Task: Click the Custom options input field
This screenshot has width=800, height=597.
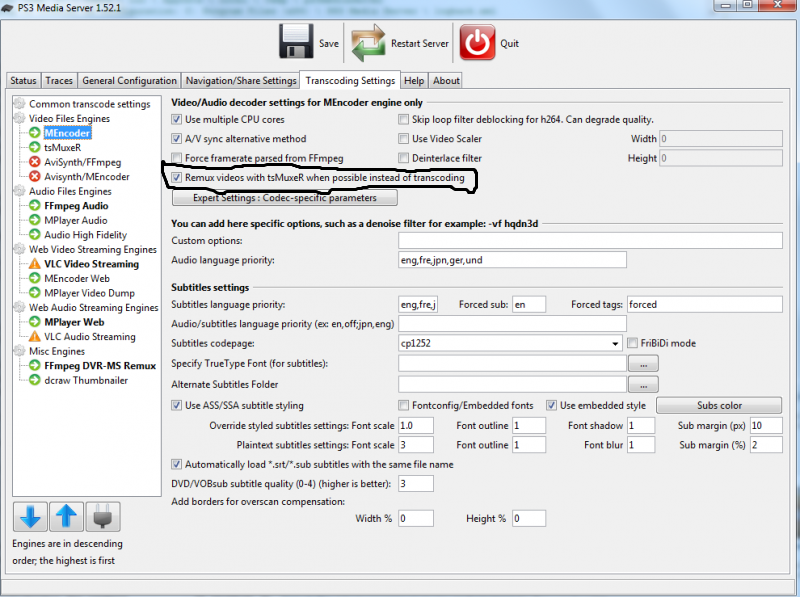Action: point(590,240)
